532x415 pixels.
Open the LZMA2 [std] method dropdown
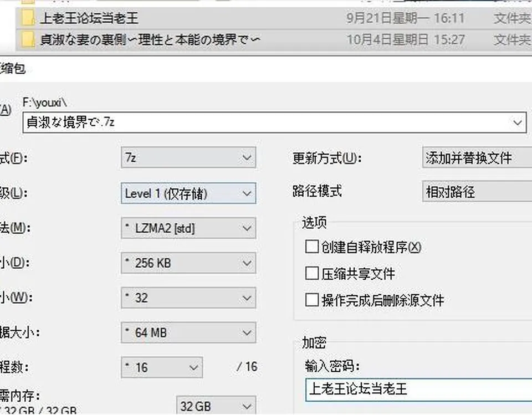[188, 228]
